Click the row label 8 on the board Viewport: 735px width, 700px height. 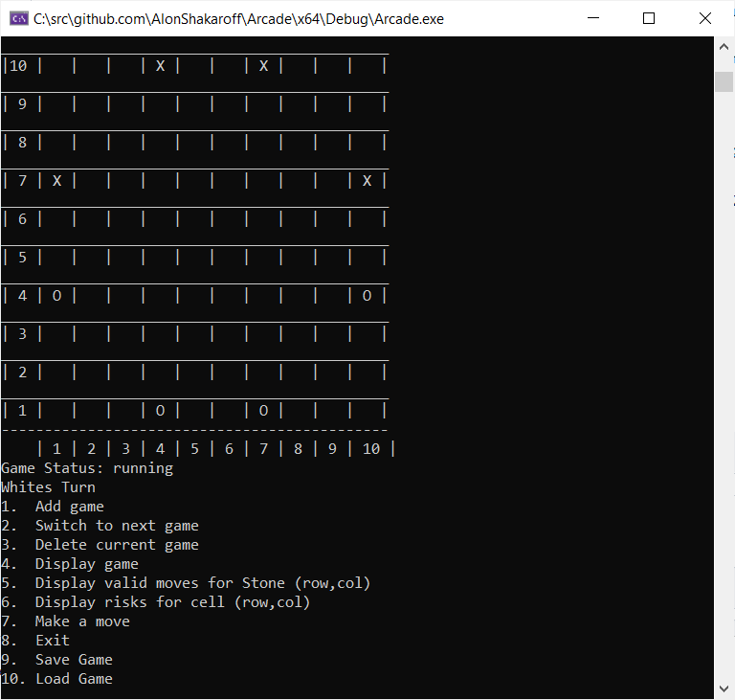coord(23,142)
